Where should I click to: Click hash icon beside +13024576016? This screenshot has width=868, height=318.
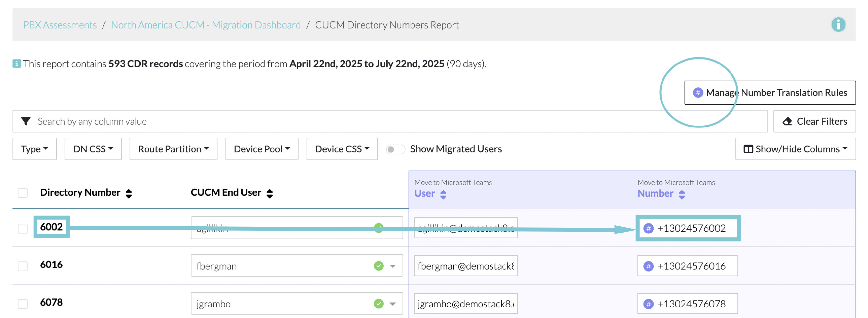(648, 266)
